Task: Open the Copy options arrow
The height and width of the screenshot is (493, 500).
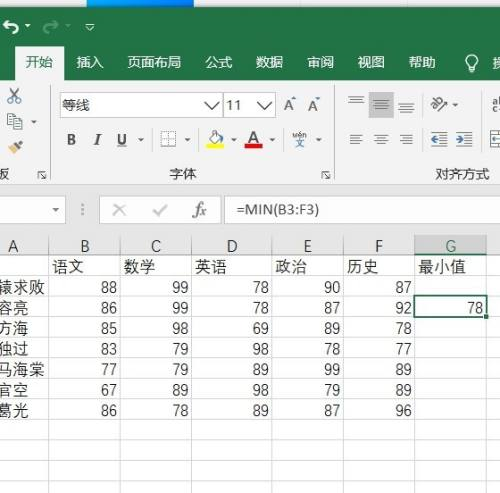Action: tap(34, 122)
